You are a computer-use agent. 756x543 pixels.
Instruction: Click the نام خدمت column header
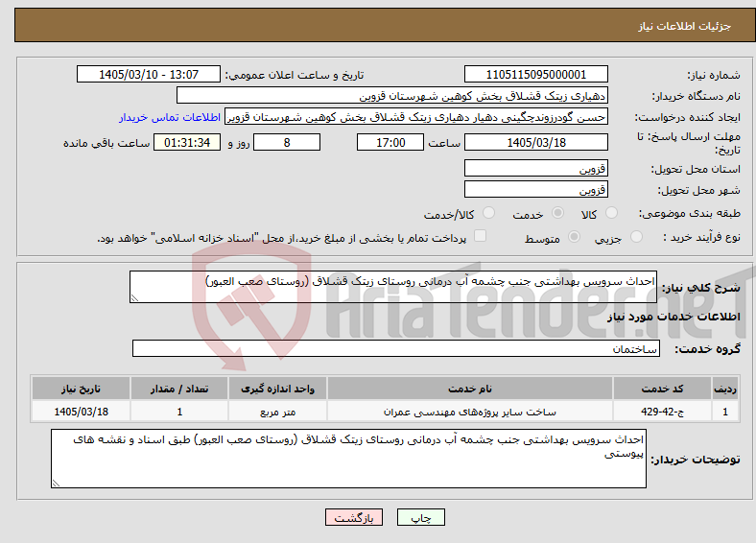pyautogui.click(x=469, y=389)
